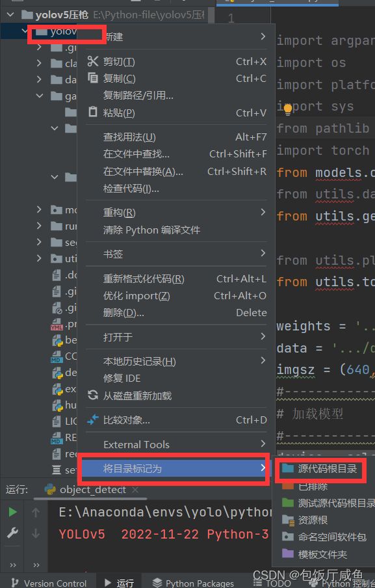Collapse the 'ga' folder arrow

(40, 96)
